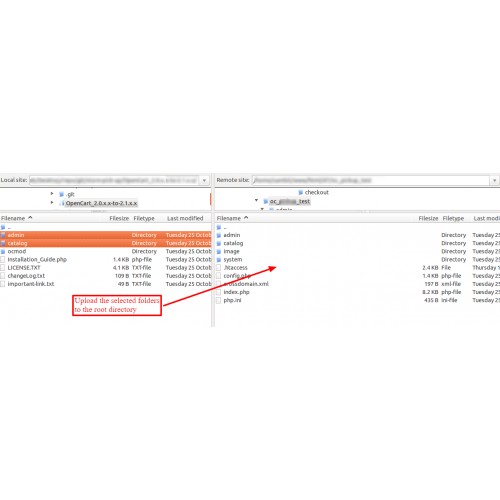Click the remote image folder icon

(219, 251)
